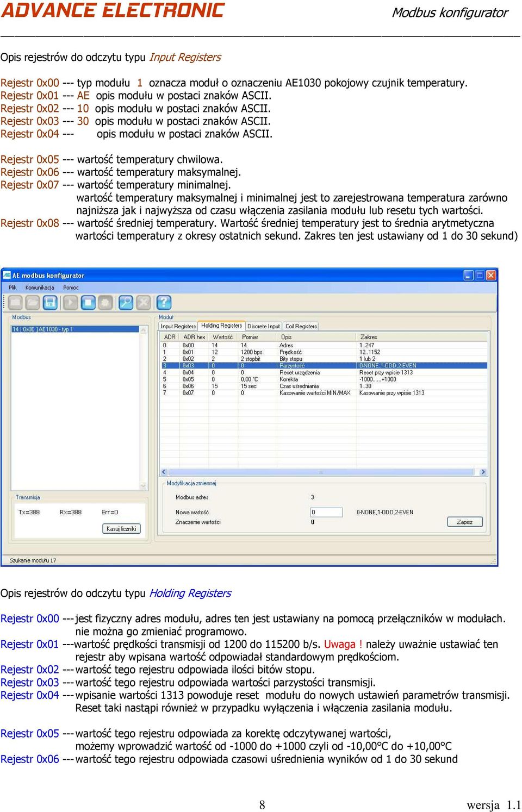
Task: Click the ADR hex column header
Action: coord(194,337)
